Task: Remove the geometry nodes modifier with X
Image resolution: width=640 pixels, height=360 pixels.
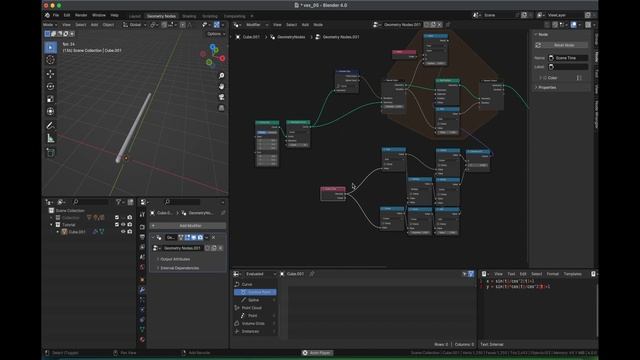Action: tap(213, 238)
